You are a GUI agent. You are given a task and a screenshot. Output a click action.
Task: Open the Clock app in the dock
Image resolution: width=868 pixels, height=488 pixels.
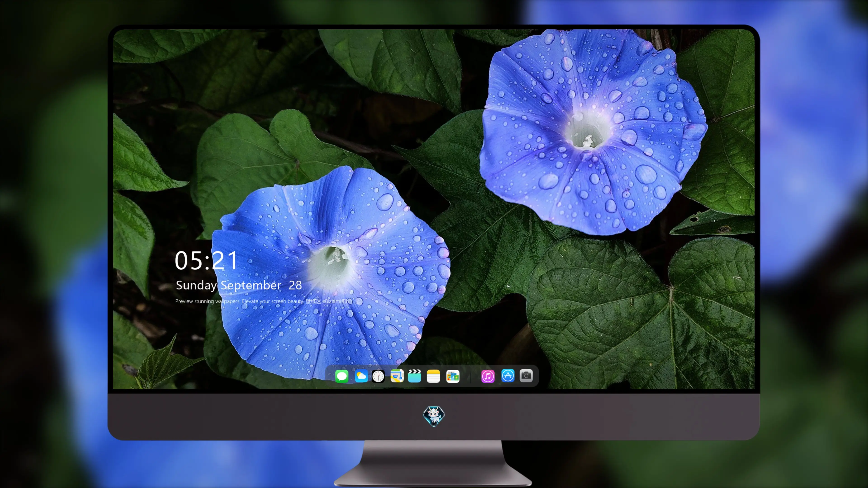pos(378,376)
